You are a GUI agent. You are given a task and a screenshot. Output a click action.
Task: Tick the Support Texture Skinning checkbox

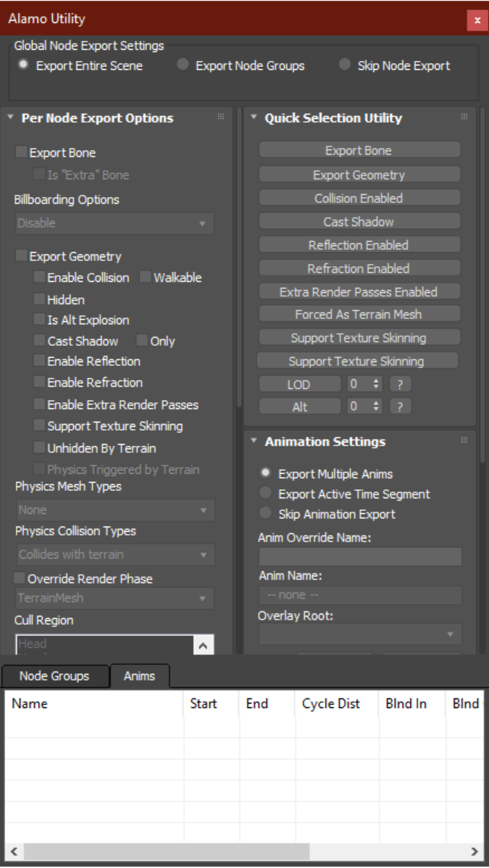[39, 425]
